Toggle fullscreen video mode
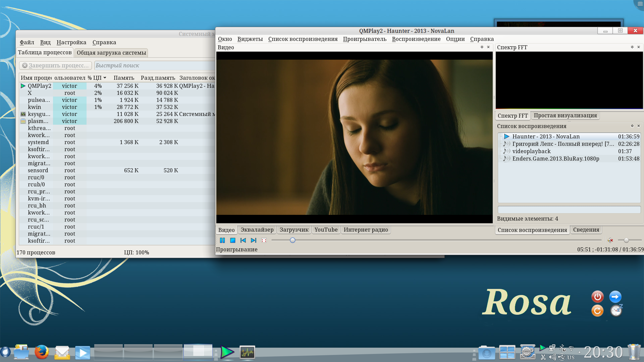 [264, 240]
